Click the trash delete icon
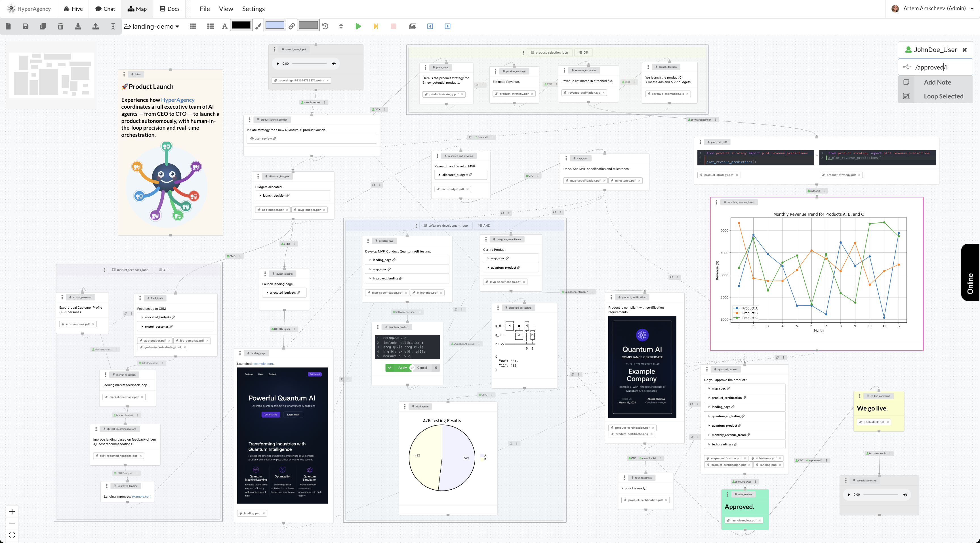 coord(60,26)
